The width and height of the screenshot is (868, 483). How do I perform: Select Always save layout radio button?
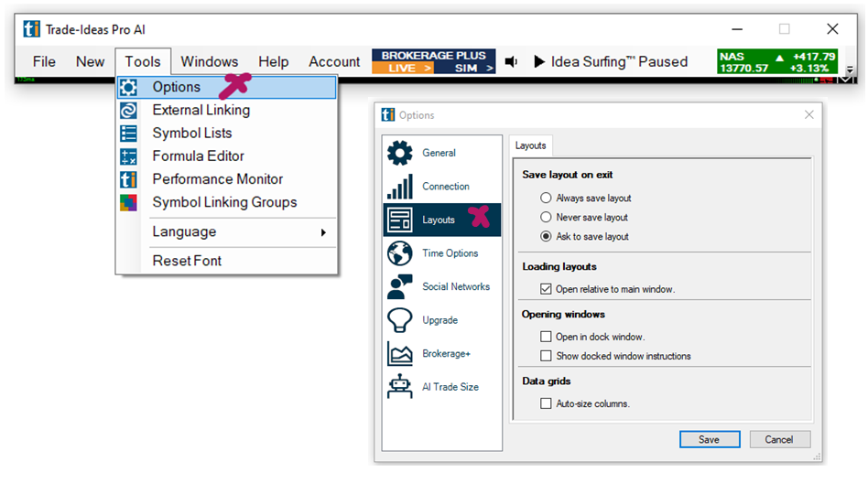[547, 199]
